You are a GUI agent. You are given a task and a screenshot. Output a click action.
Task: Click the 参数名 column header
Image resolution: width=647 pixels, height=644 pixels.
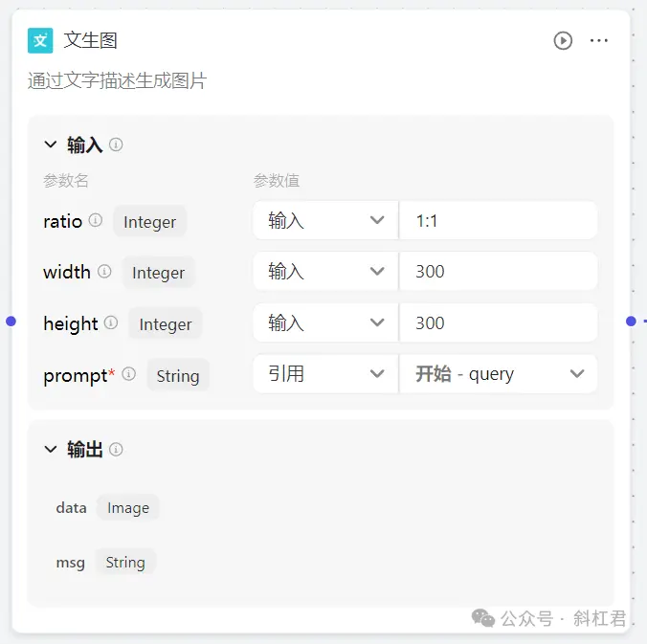click(66, 181)
